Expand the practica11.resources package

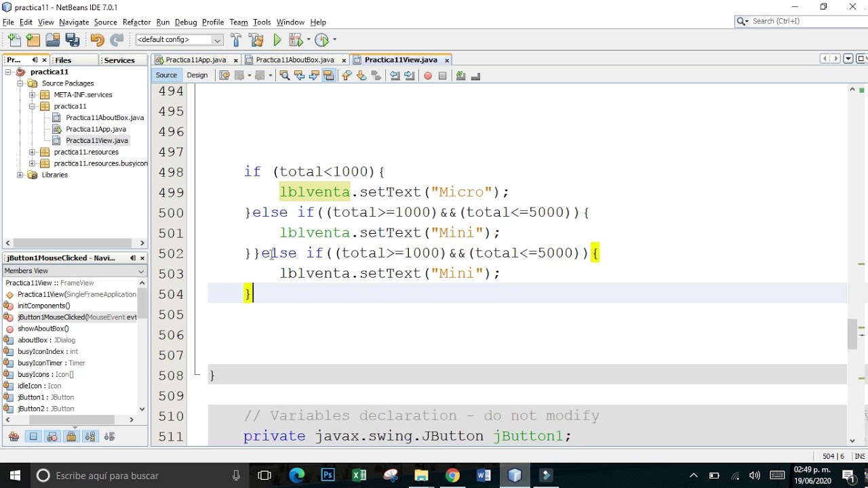pyautogui.click(x=32, y=152)
